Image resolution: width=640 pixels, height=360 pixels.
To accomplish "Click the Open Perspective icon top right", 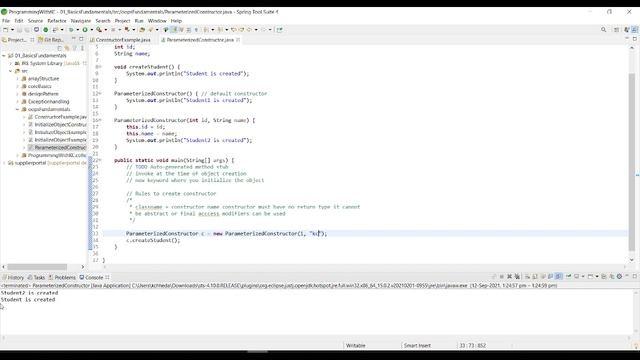I will click(616, 29).
